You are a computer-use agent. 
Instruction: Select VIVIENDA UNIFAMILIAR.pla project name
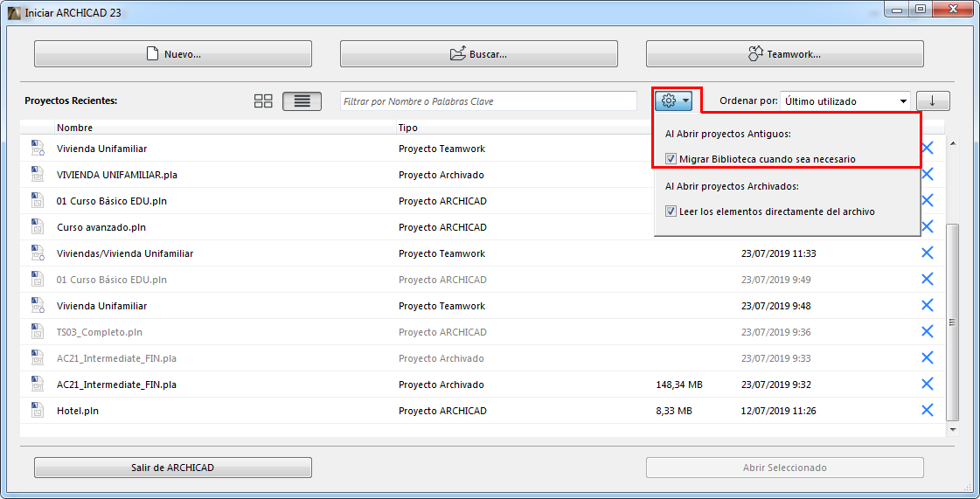point(117,175)
